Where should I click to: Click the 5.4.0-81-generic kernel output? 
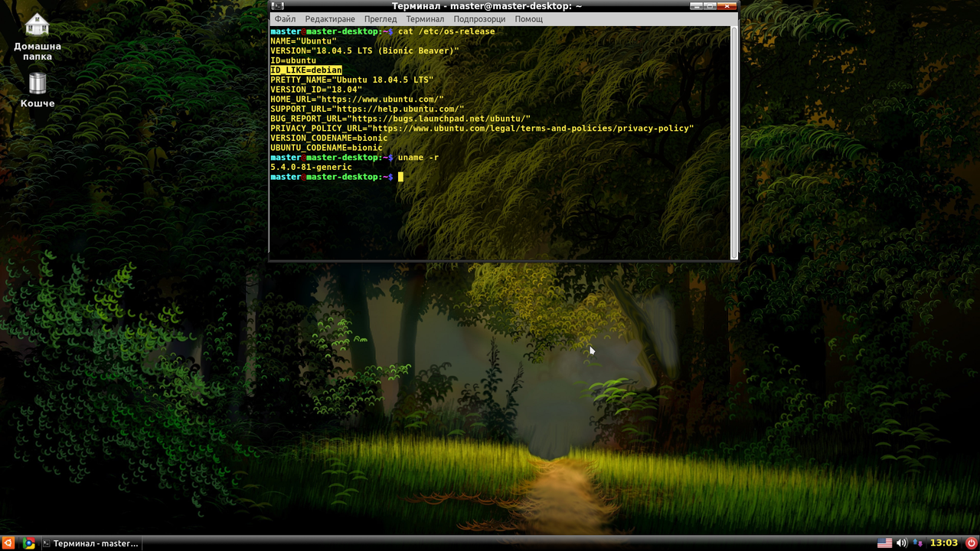click(x=311, y=167)
